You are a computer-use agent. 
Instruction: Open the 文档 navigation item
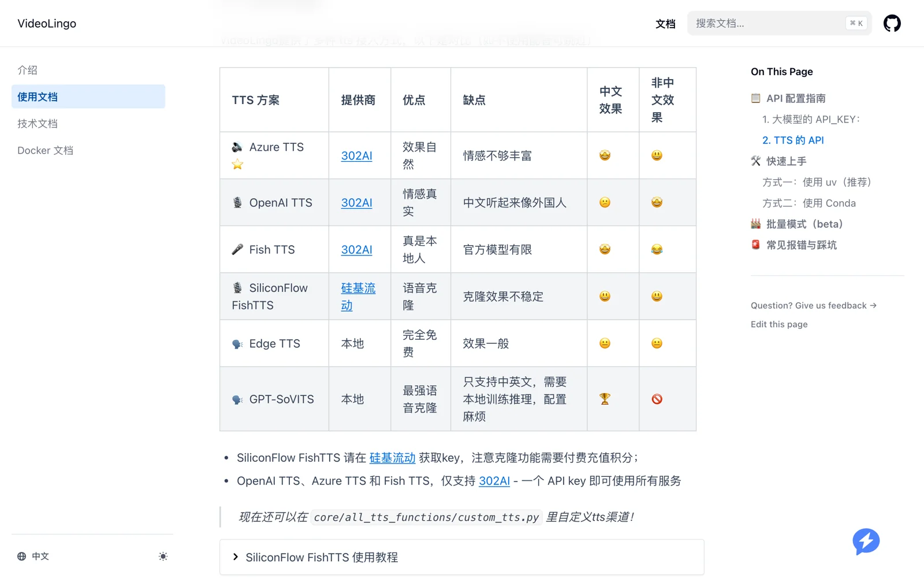665,24
